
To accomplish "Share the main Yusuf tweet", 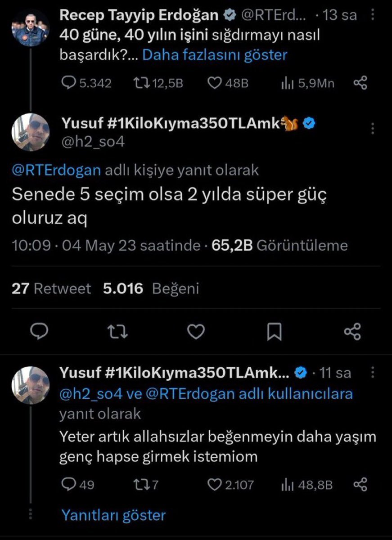I will coord(352,332).
